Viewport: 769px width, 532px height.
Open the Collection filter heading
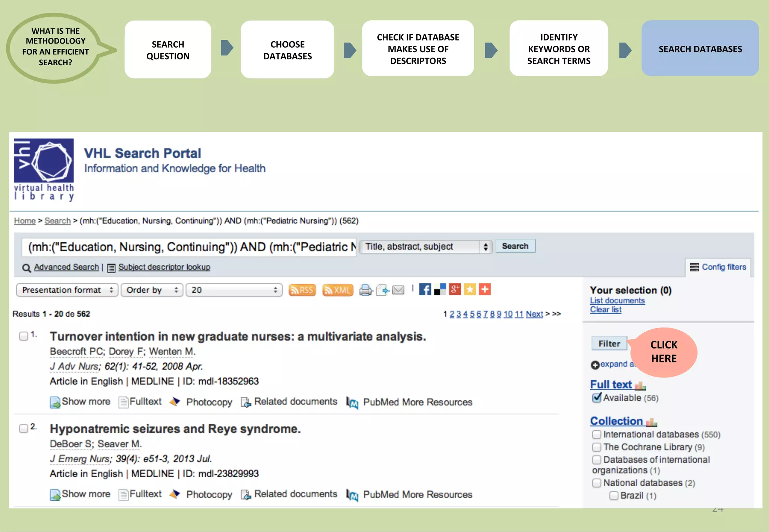pyautogui.click(x=617, y=421)
